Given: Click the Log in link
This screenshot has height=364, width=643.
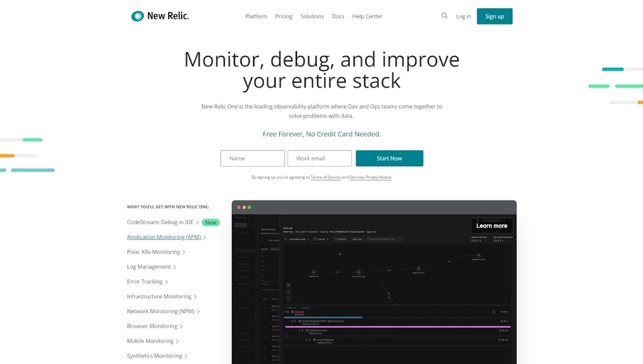Looking at the screenshot, I should (x=463, y=16).
